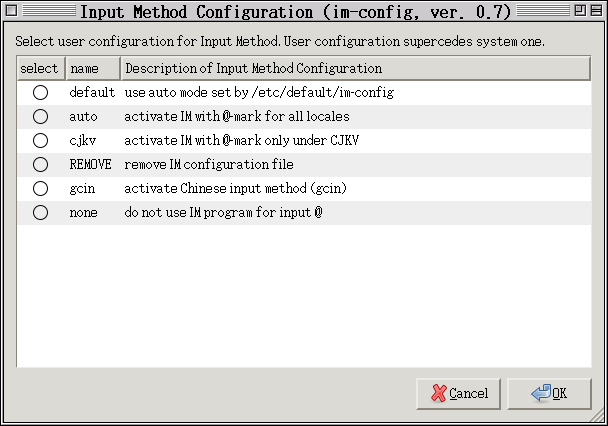Click 'do not use IM program' description
This screenshot has height=426, width=608.
pos(222,212)
